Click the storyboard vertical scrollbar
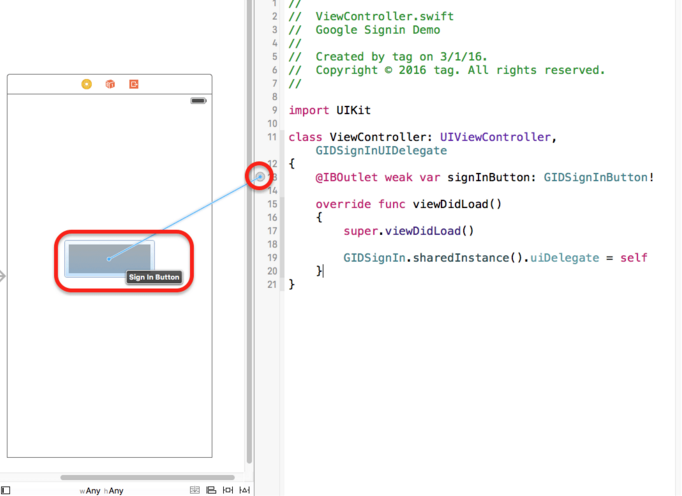This screenshot has height=496, width=682. tap(249, 231)
